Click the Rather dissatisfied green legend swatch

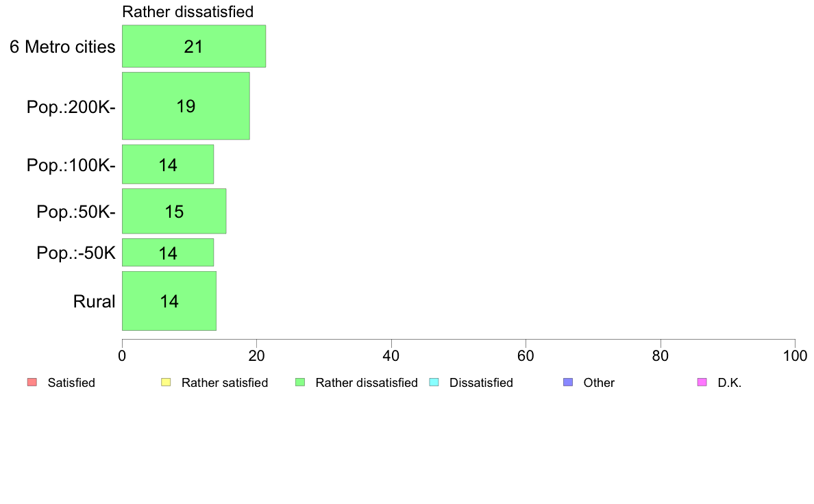coord(300,383)
